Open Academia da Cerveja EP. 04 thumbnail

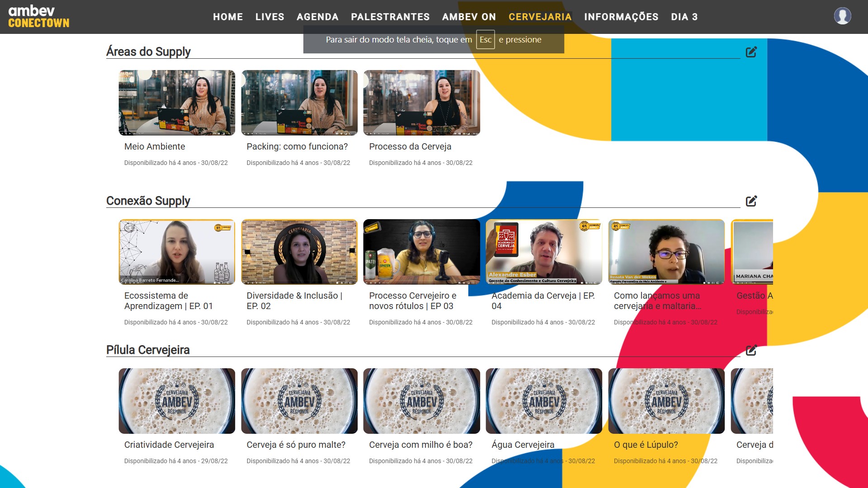point(544,252)
